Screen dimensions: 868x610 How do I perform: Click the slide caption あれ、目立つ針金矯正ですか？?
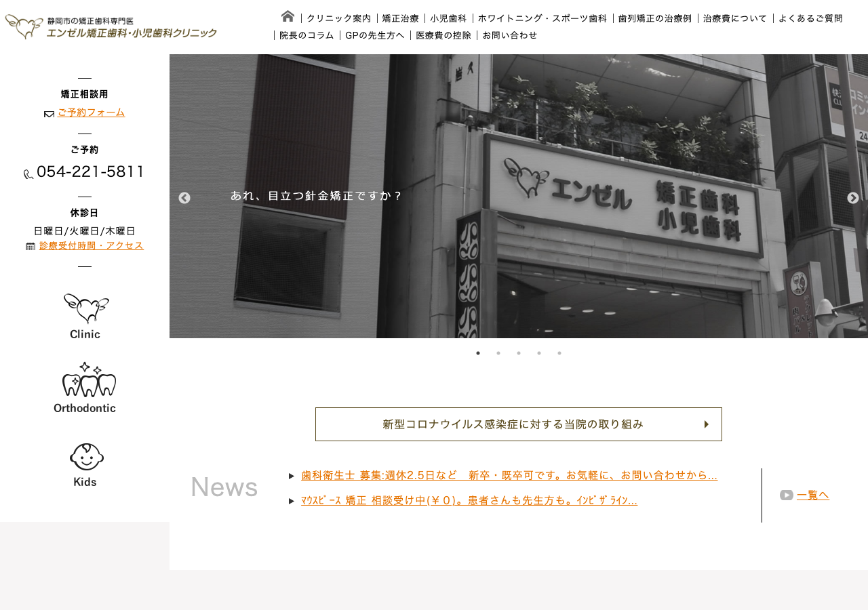[x=317, y=196]
